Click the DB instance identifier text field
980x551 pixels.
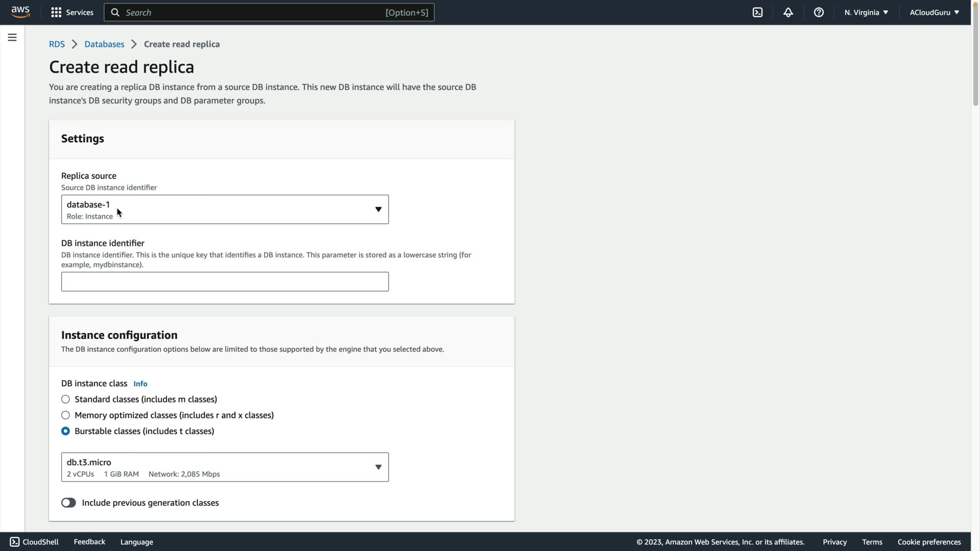pos(225,282)
